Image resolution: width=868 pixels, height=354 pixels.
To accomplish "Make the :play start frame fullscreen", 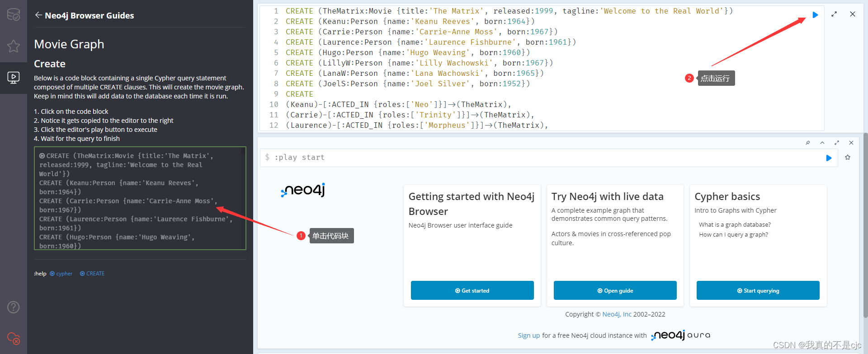I will [837, 143].
